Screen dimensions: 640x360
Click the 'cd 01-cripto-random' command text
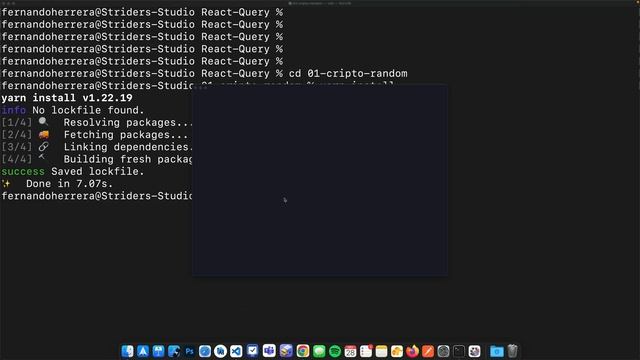[x=348, y=74]
